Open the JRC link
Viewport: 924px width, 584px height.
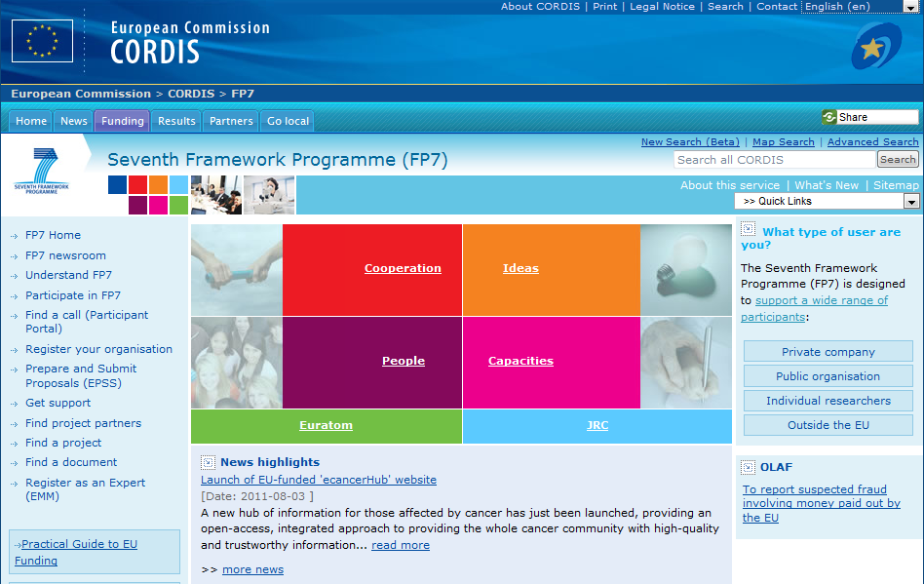pyautogui.click(x=597, y=425)
